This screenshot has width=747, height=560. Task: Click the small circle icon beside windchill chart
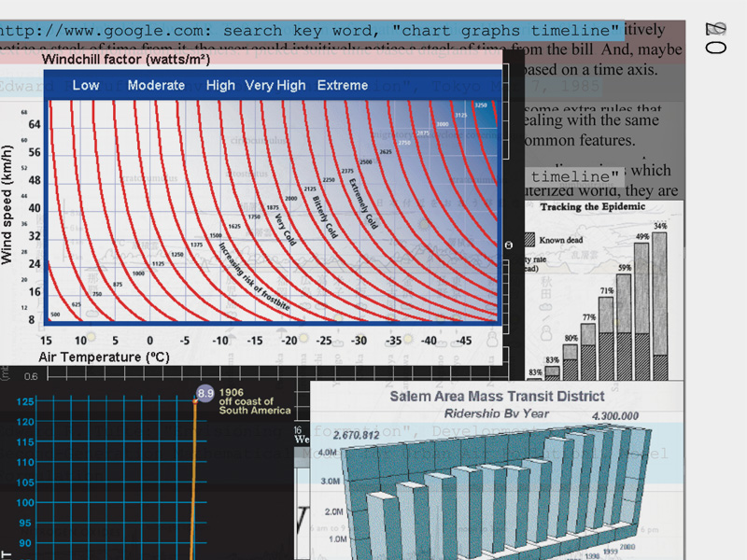509,245
